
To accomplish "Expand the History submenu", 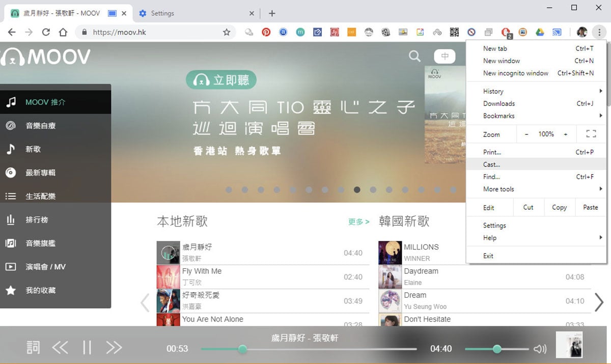I will 536,91.
